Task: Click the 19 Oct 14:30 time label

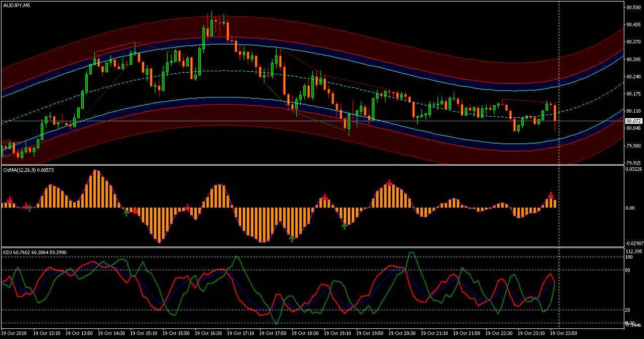Action: coord(112,333)
